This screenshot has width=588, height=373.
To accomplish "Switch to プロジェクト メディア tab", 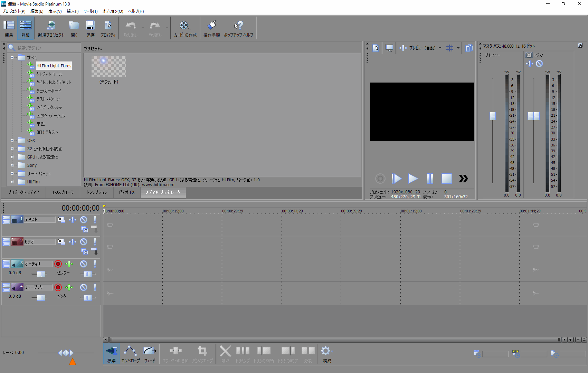I will (x=23, y=192).
